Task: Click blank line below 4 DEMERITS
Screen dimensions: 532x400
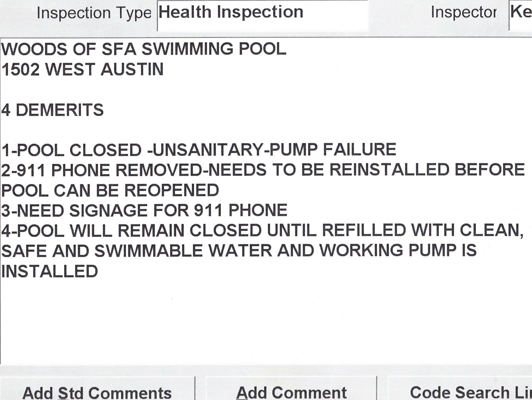Action: [140, 130]
